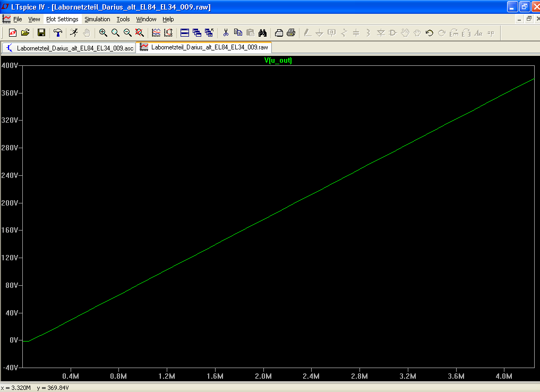Click the Paste clipboard icon
Screen dimensions: 540x392
[x=251, y=33]
